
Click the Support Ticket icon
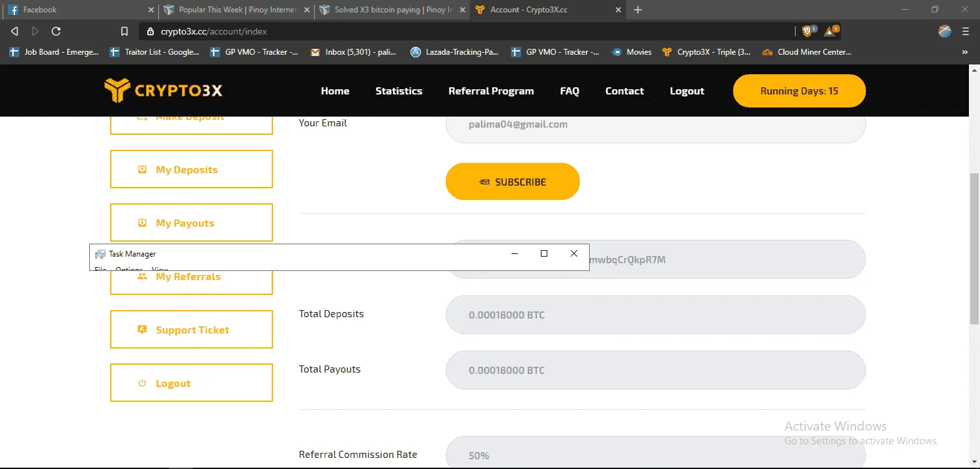click(x=142, y=330)
